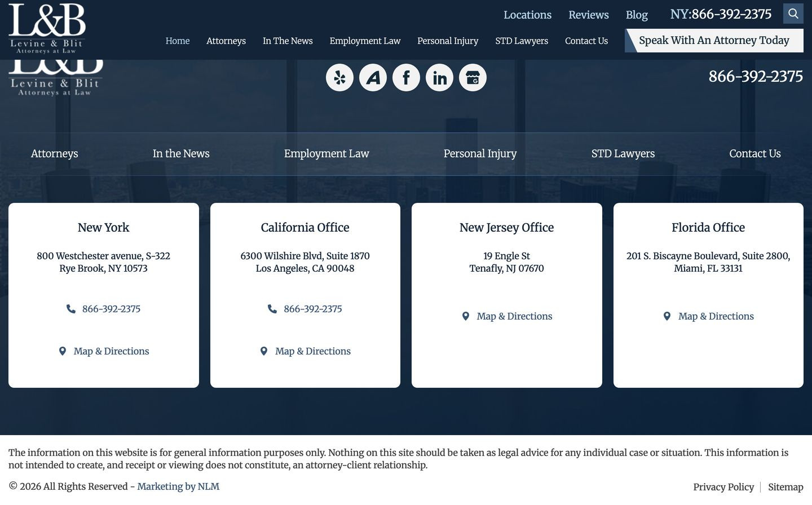Open Personal Injury in top navigation
Screen dimensions: 812x505
click(x=448, y=41)
